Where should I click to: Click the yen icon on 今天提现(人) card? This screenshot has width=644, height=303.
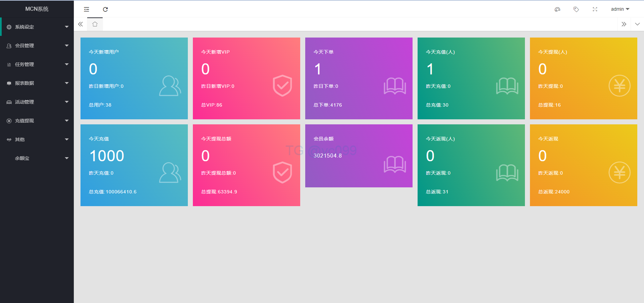pyautogui.click(x=619, y=86)
